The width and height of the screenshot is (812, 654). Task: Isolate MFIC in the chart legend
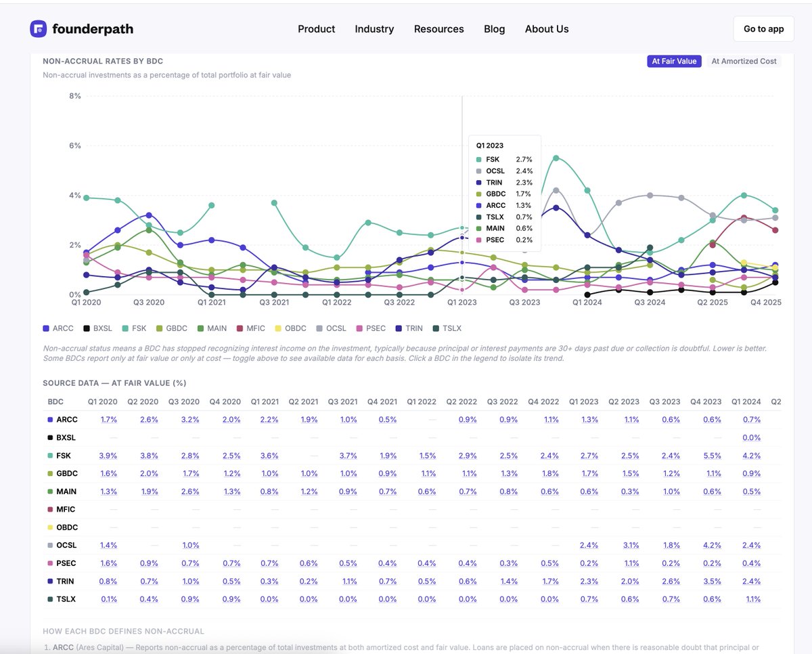click(251, 328)
